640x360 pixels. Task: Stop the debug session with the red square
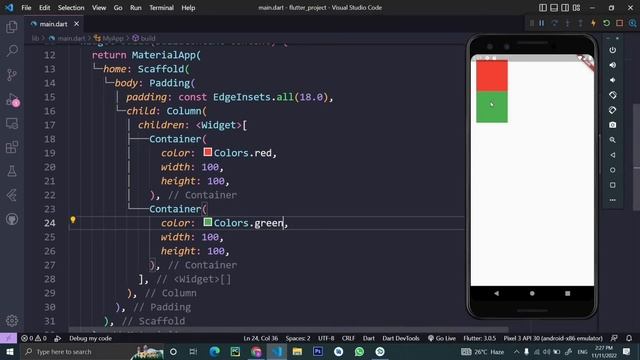point(620,23)
